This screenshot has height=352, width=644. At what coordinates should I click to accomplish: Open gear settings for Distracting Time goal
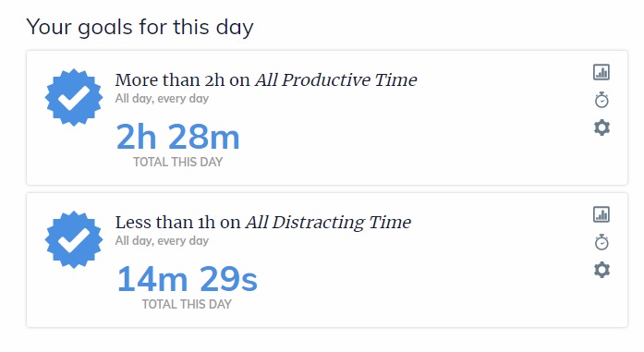(x=601, y=270)
